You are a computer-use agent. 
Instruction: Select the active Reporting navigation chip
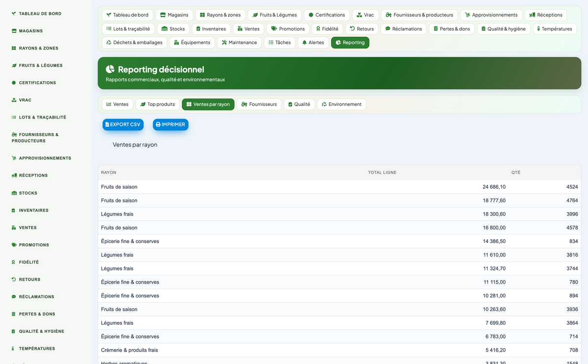coord(350,43)
